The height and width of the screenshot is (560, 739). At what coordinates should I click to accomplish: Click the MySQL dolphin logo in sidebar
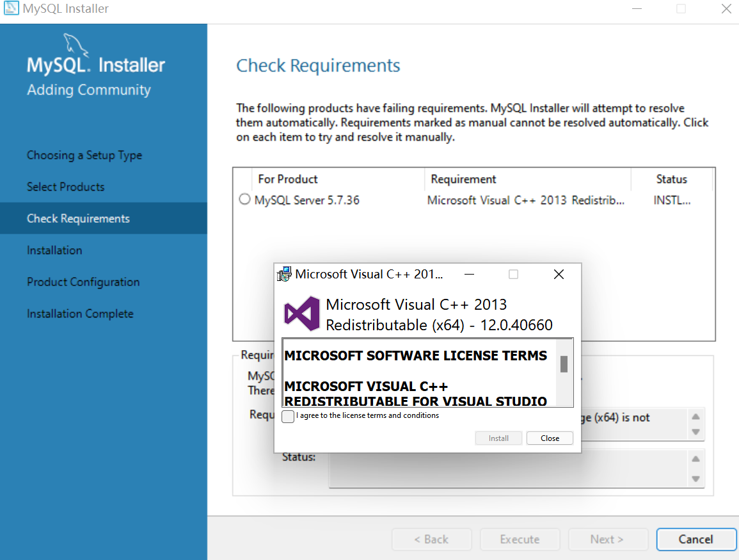[75, 45]
